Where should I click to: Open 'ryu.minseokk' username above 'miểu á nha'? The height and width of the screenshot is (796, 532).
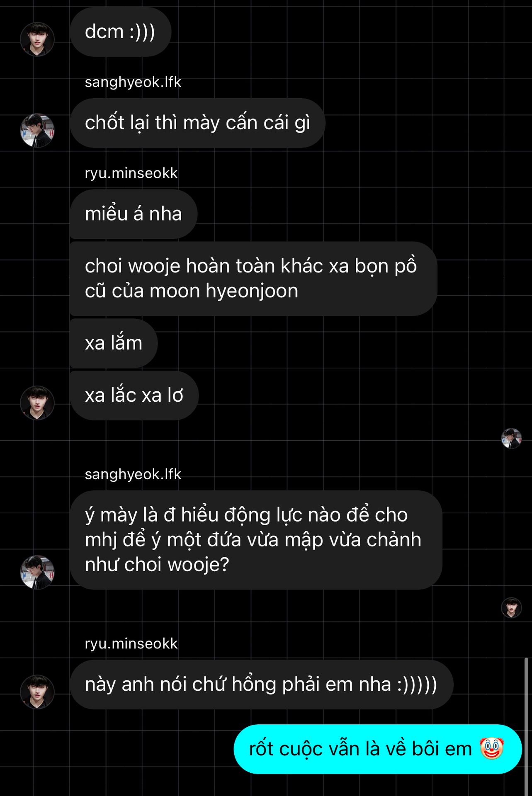[131, 173]
